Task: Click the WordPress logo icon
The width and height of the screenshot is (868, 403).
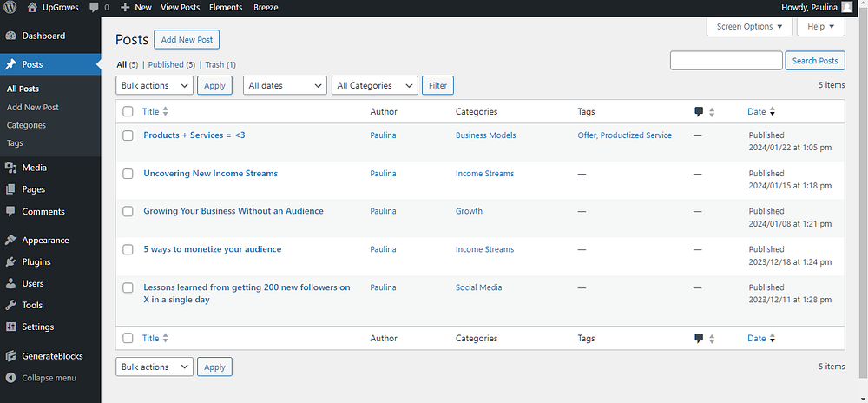Action: [x=10, y=7]
